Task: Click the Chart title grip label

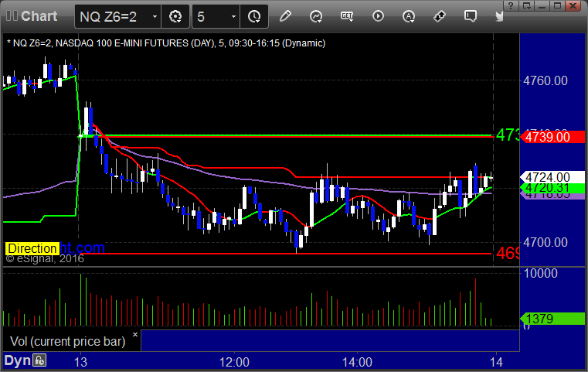Action: [x=32, y=16]
